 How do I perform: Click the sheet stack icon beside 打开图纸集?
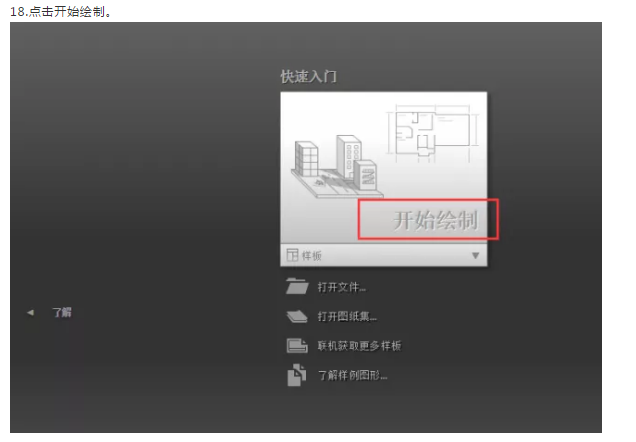297,316
